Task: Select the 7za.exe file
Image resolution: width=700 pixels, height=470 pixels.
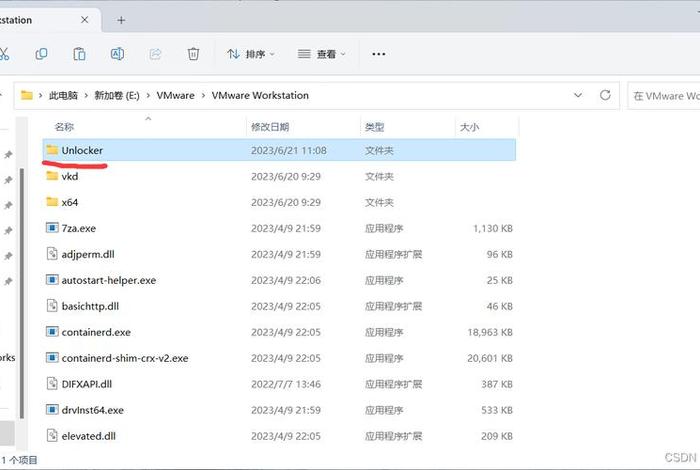Action: pos(279,228)
